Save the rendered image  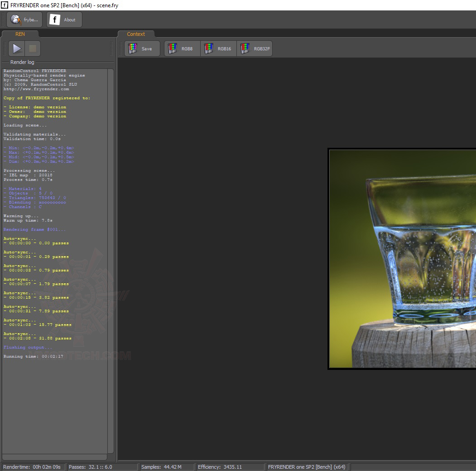(142, 49)
